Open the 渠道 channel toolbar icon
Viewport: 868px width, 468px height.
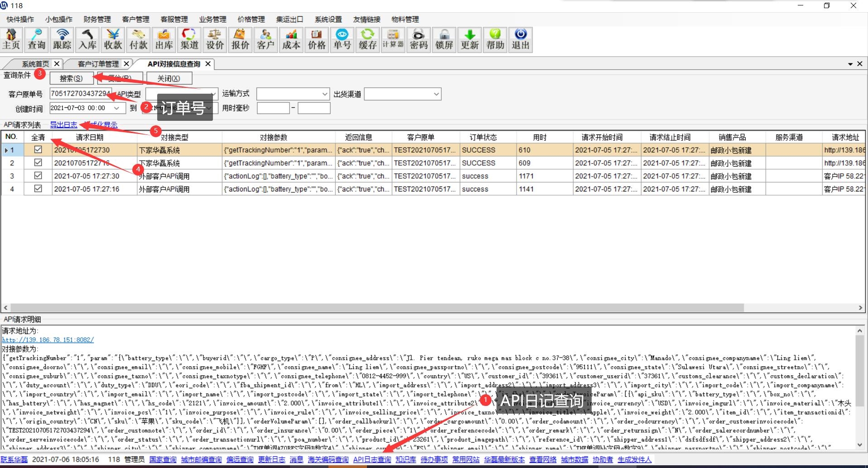coord(189,39)
